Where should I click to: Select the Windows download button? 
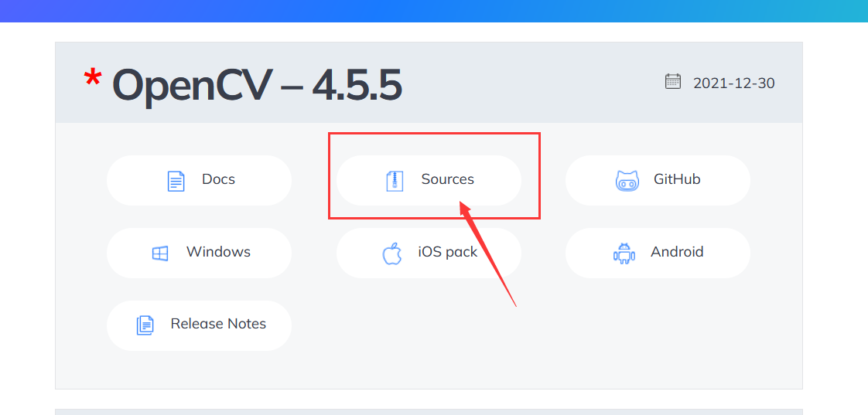[200, 253]
